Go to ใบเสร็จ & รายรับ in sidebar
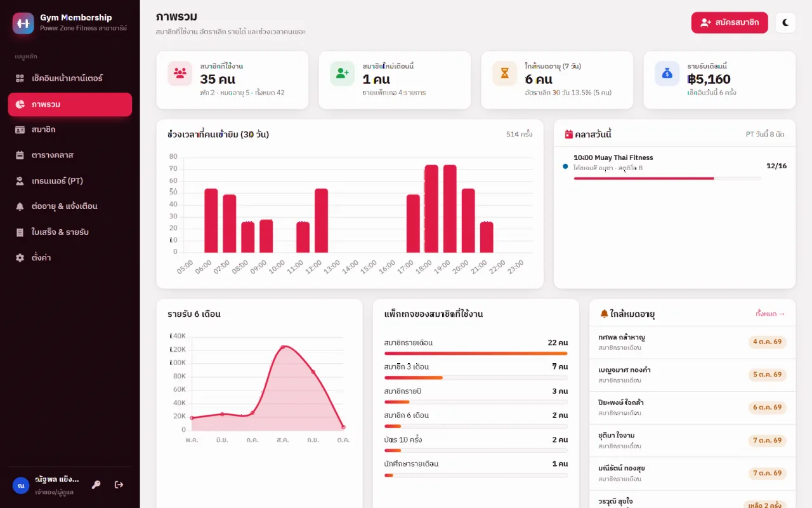Screen dimensions: 812x508 coord(70,232)
